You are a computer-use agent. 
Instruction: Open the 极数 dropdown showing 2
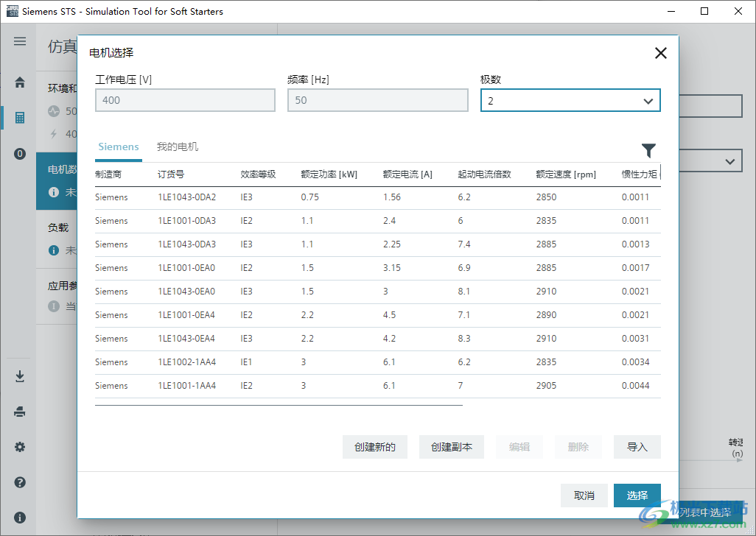tap(570, 101)
